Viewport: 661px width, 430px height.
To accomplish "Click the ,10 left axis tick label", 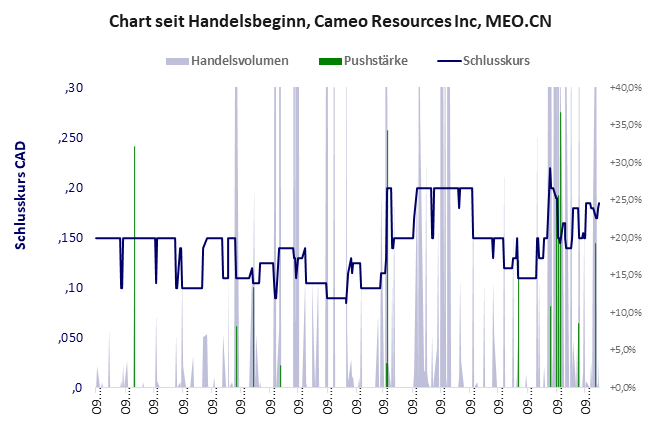I will pos(74,288).
